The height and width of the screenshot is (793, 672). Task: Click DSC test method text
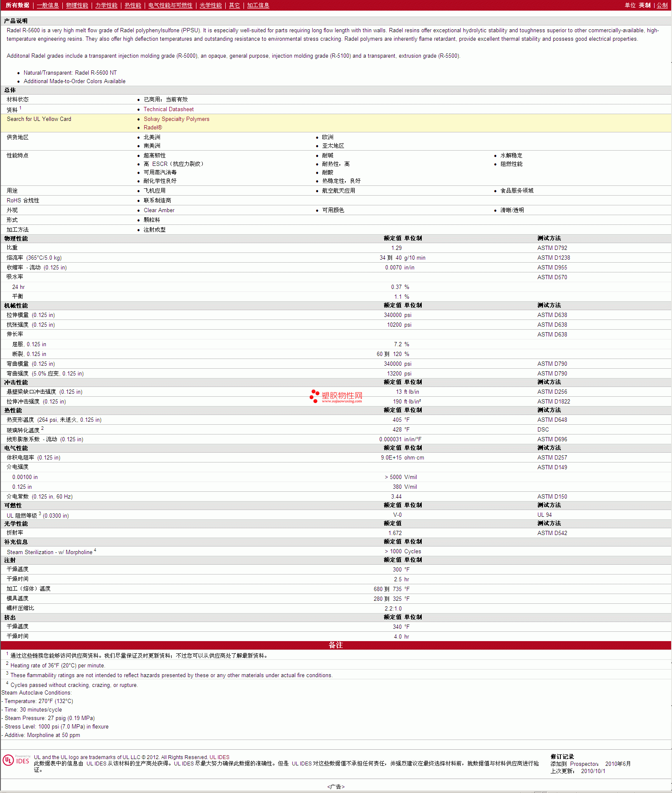click(543, 429)
